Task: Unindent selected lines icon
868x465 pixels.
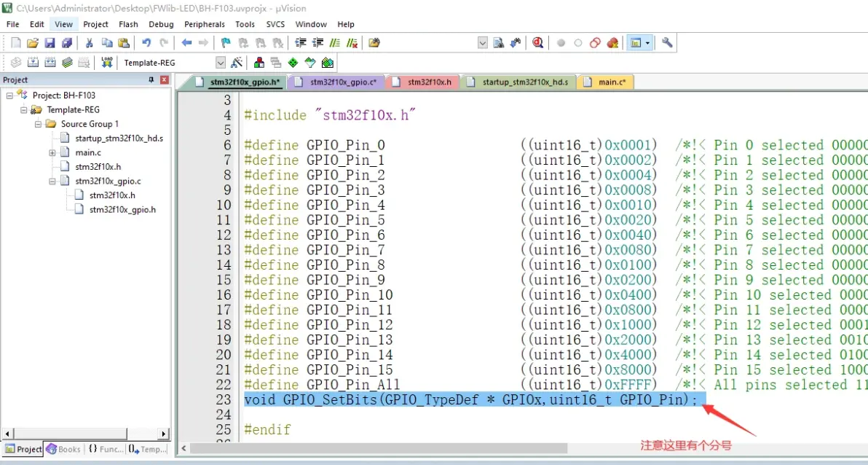Action: [x=317, y=43]
